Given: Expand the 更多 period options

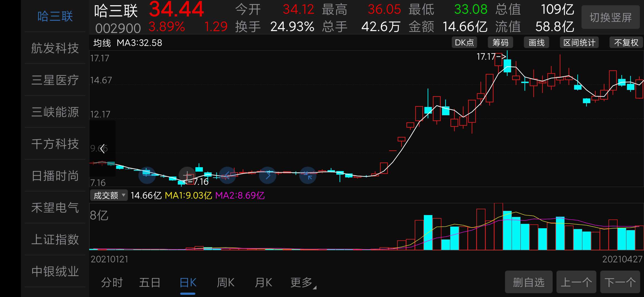Looking at the screenshot, I should point(303,283).
